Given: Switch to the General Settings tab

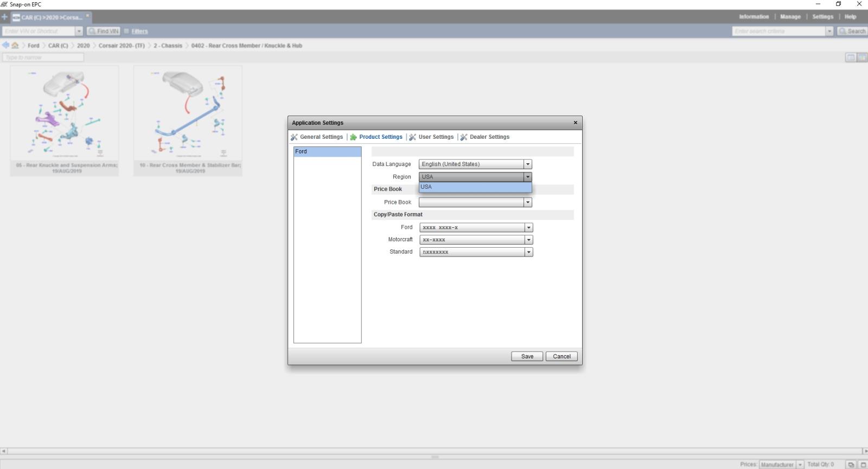Looking at the screenshot, I should coord(321,137).
